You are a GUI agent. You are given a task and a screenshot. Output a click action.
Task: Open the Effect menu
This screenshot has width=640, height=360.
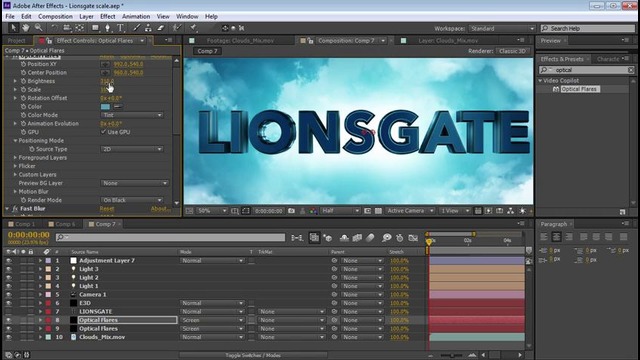[108, 16]
